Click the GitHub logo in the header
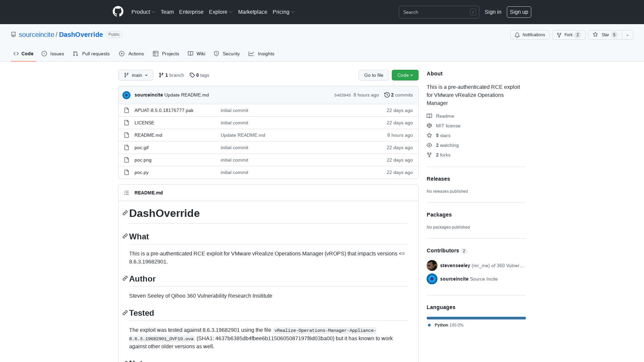 [118, 12]
